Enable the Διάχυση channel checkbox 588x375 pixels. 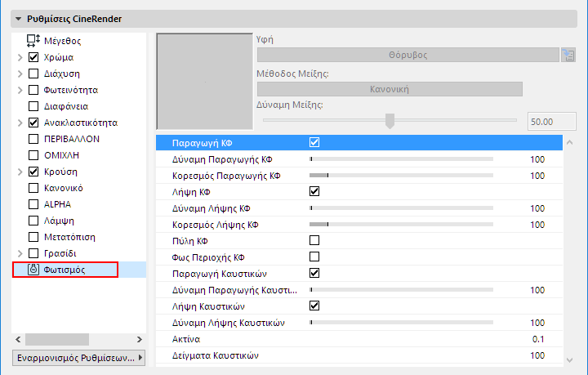(33, 74)
